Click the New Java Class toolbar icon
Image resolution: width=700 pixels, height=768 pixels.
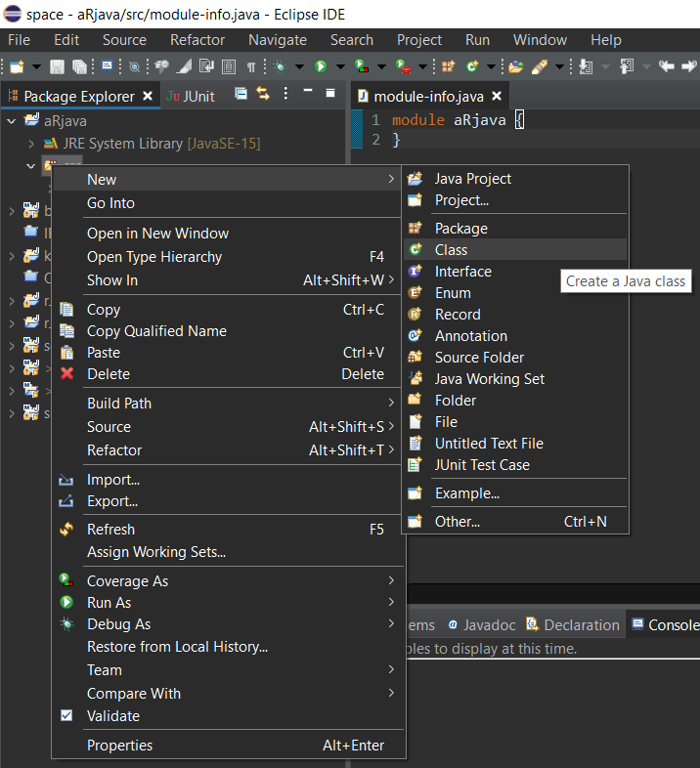pyautogui.click(x=472, y=66)
